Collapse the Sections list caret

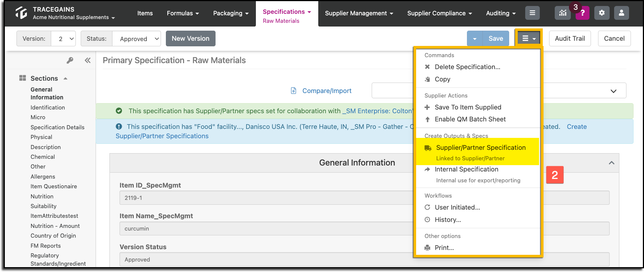65,78
